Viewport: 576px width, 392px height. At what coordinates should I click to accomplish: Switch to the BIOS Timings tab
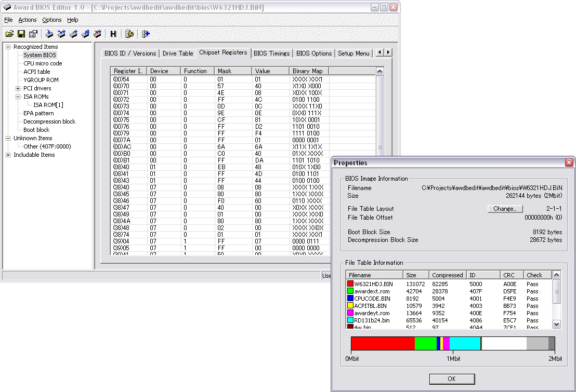271,53
